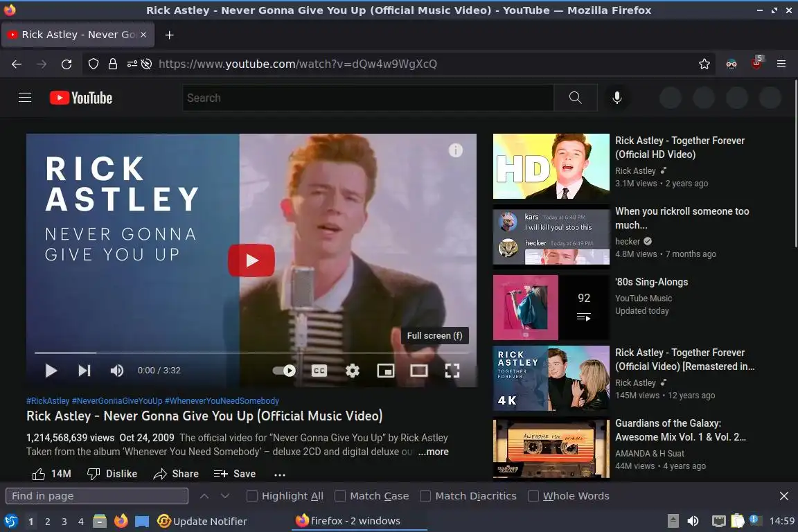
Task: Reload the page in Firefox
Action: pos(66,64)
